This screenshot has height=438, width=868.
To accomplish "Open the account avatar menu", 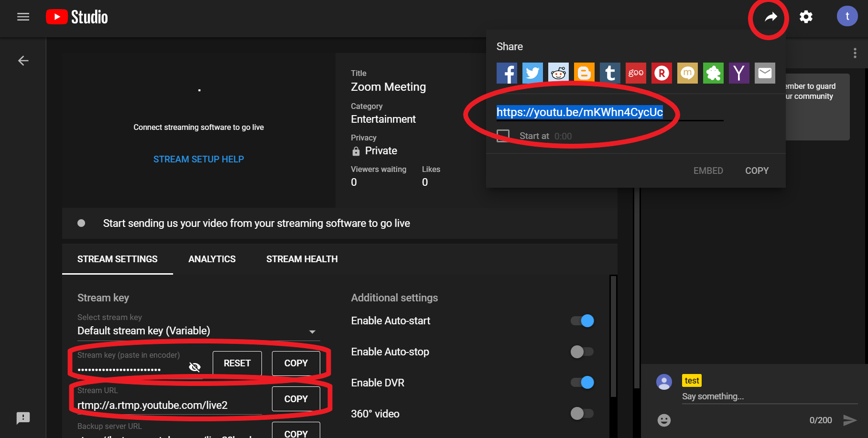I will pos(847,16).
